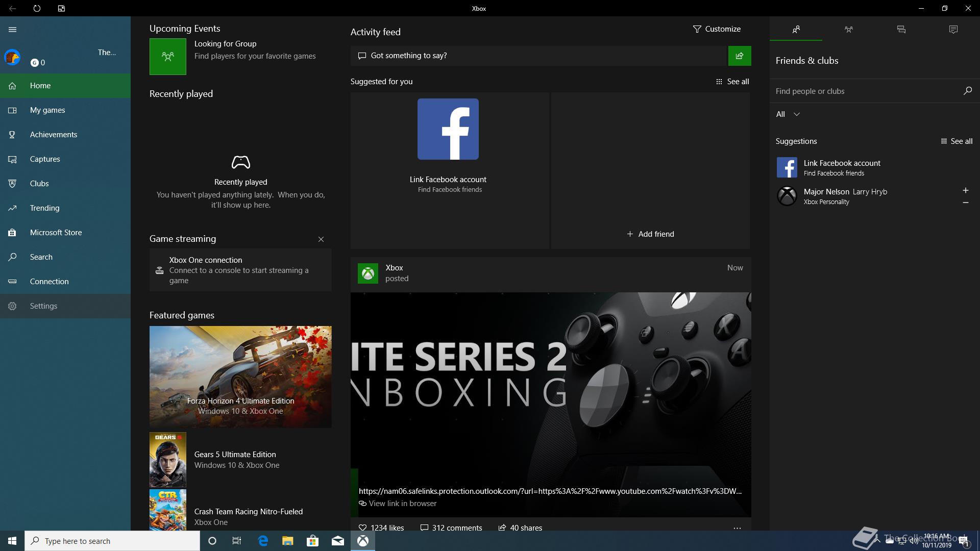Click See all beside Suggestions
This screenshot has height=551, width=980.
tap(957, 141)
